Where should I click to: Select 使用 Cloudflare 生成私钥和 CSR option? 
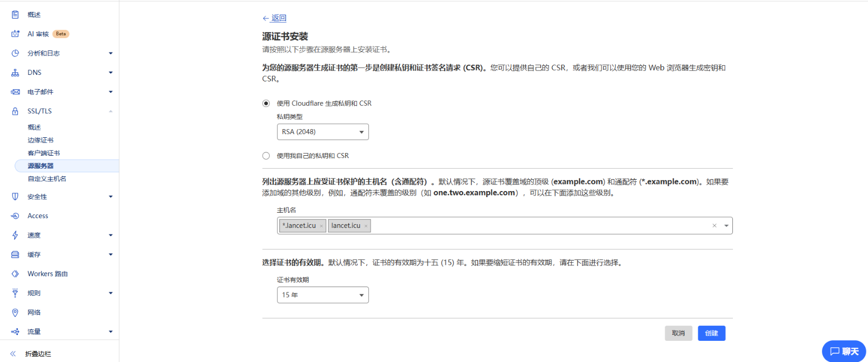[x=266, y=103]
